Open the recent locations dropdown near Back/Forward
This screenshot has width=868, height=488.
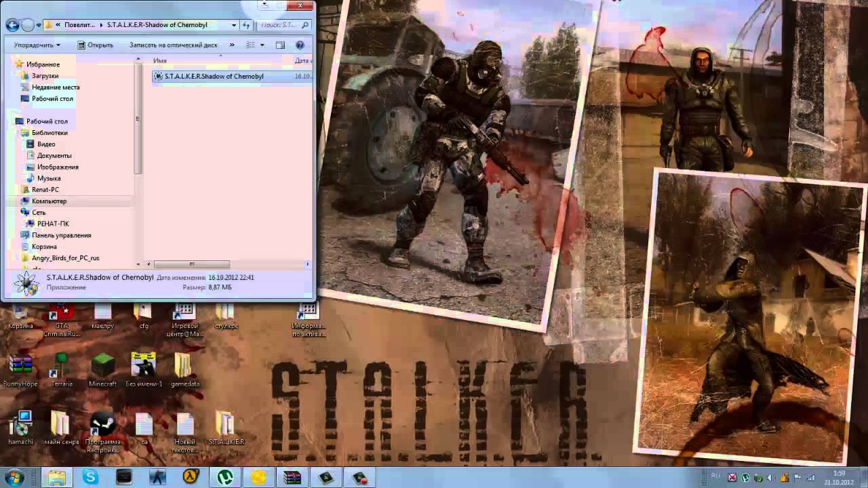[38, 25]
